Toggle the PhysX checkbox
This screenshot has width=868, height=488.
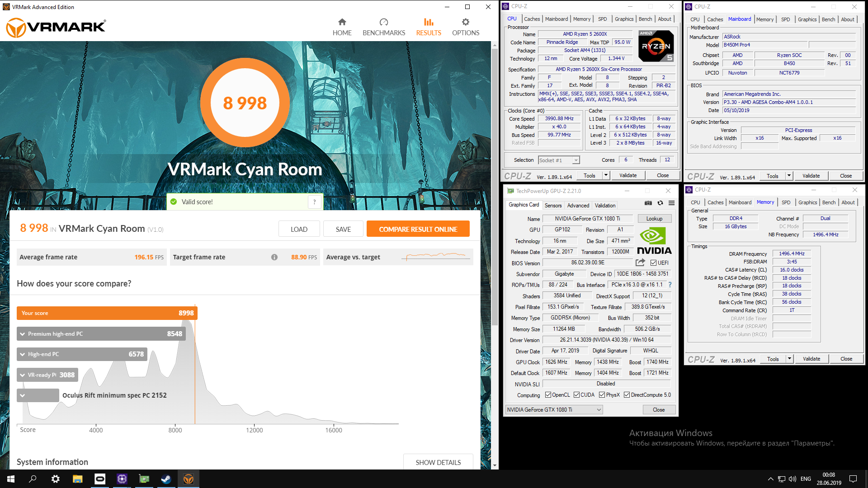(602, 395)
